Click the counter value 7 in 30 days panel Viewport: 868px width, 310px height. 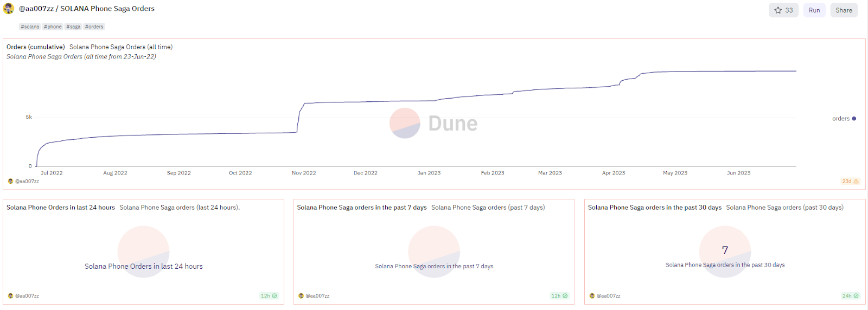pos(725,250)
